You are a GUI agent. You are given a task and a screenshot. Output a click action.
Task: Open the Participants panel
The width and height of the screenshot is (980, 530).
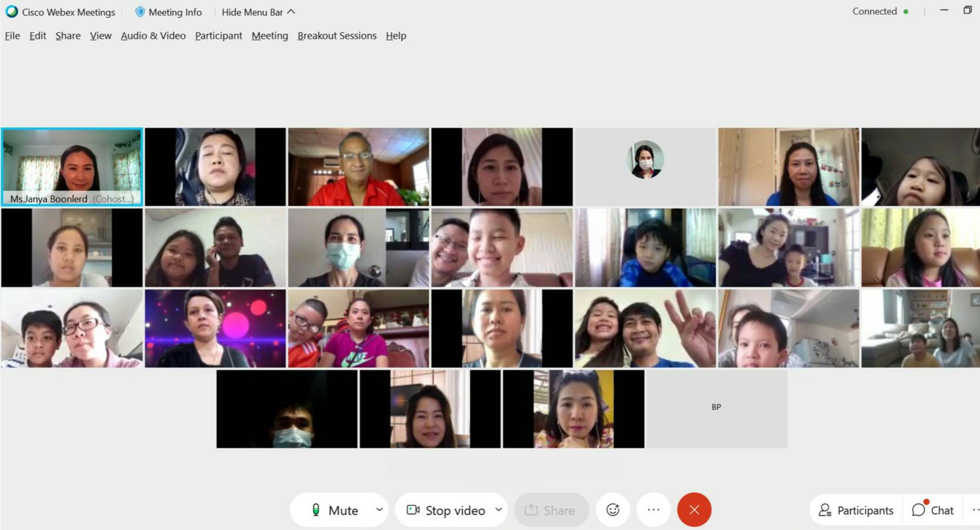[856, 511]
